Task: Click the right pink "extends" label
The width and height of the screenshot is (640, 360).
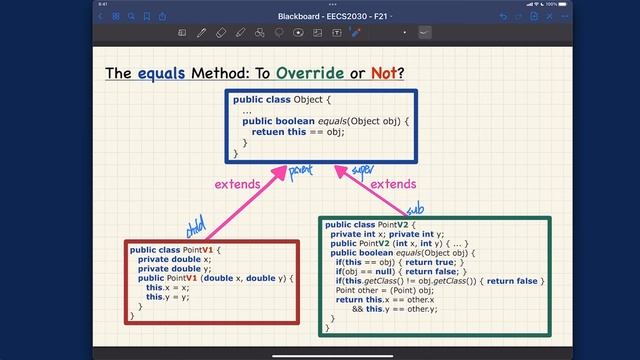Action: (x=393, y=184)
